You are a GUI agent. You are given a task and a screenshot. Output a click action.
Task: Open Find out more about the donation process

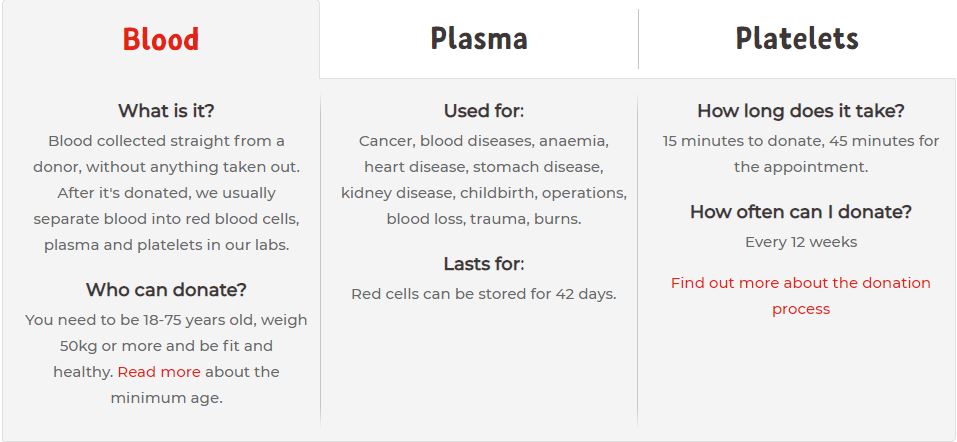coord(801,295)
